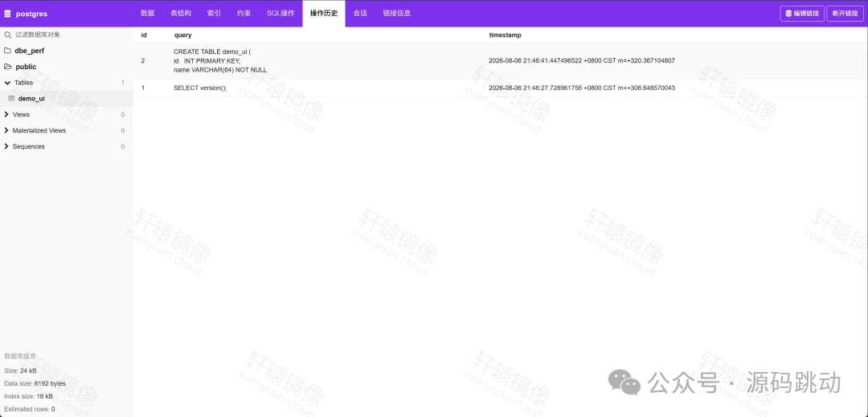The image size is (868, 417).
Task: Expand the Materialized Views section
Action: (x=6, y=130)
